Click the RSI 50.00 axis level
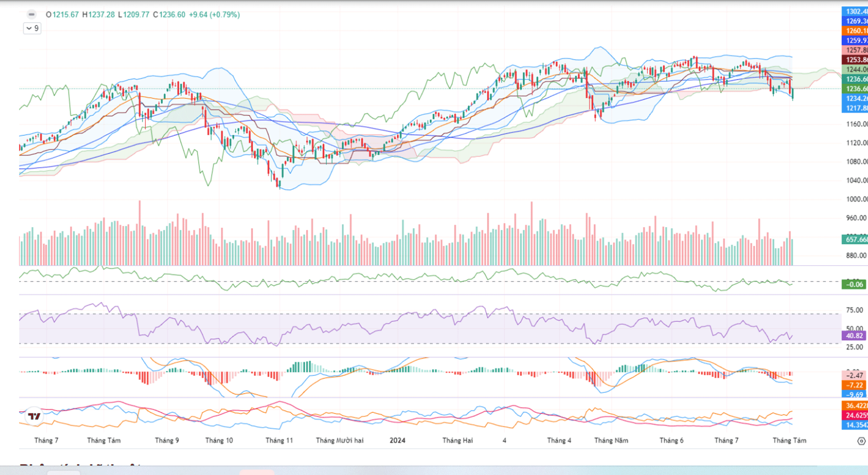 [855, 329]
